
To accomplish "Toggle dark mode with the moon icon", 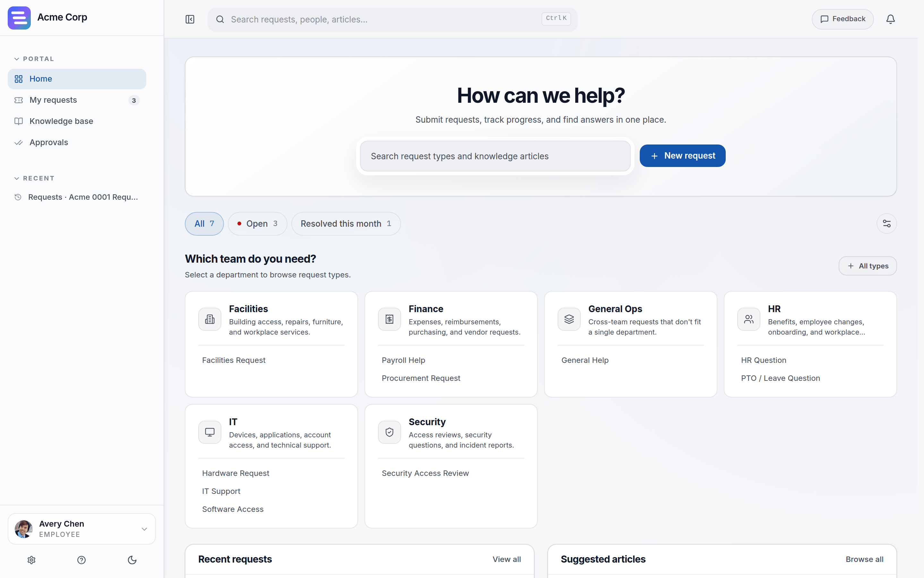I will (132, 560).
